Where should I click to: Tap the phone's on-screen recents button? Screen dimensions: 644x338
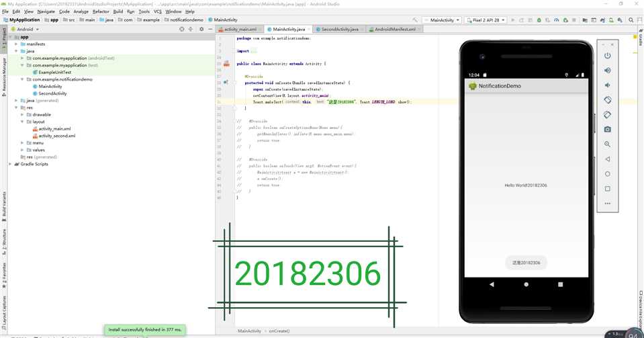560,284
